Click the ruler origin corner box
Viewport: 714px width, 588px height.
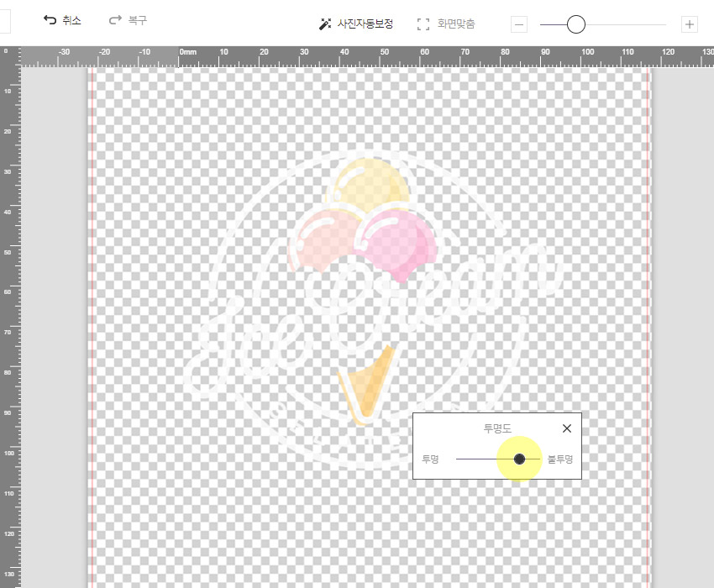point(9,55)
